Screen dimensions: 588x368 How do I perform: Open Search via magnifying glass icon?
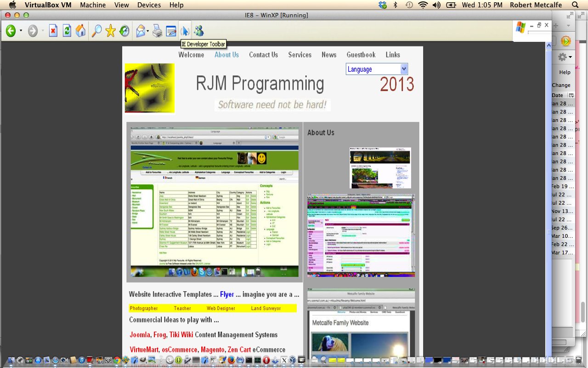96,31
